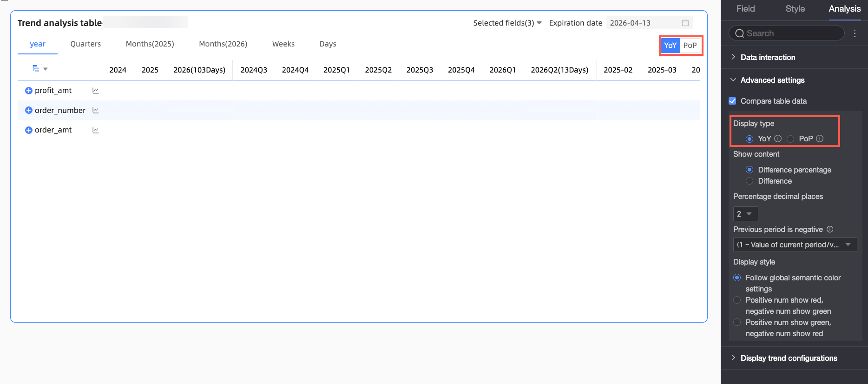
Task: Select Difference radio option
Action: [750, 181]
